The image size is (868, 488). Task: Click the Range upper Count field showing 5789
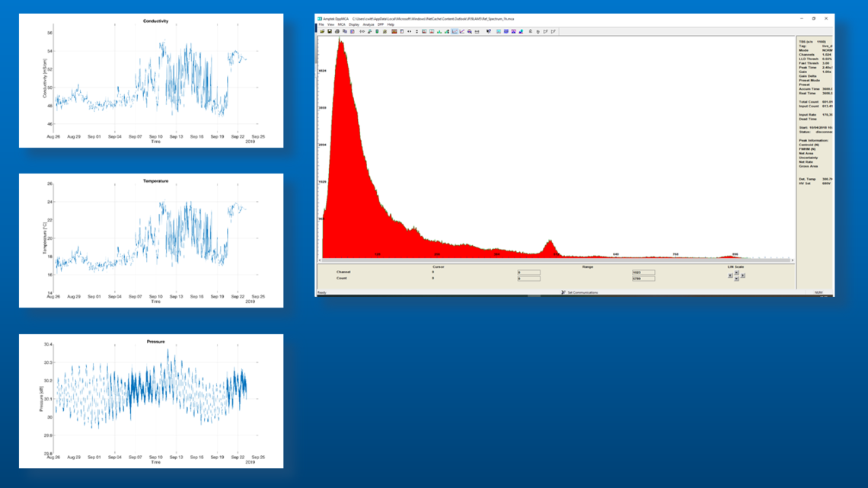(643, 279)
